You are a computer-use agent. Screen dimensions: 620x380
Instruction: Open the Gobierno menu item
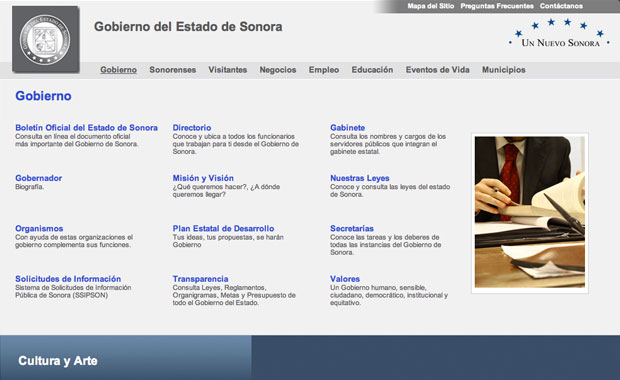(x=118, y=70)
